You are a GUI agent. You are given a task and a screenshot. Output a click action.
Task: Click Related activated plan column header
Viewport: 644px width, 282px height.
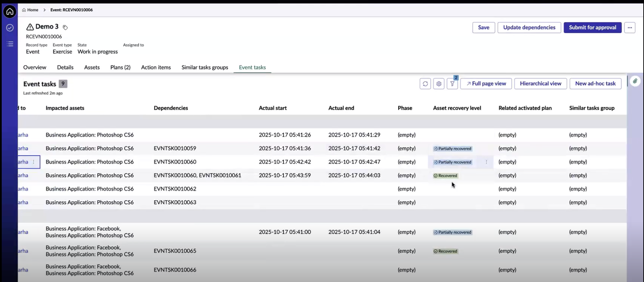pyautogui.click(x=525, y=108)
